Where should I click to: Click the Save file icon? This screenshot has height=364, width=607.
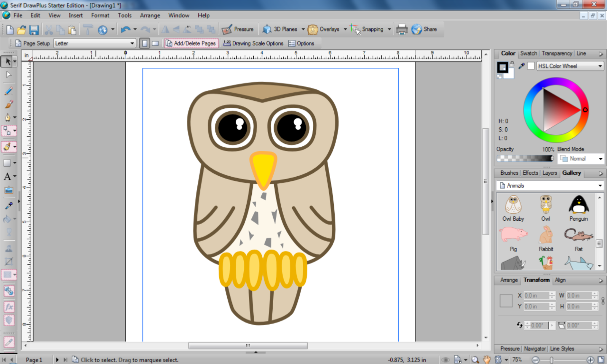34,30
